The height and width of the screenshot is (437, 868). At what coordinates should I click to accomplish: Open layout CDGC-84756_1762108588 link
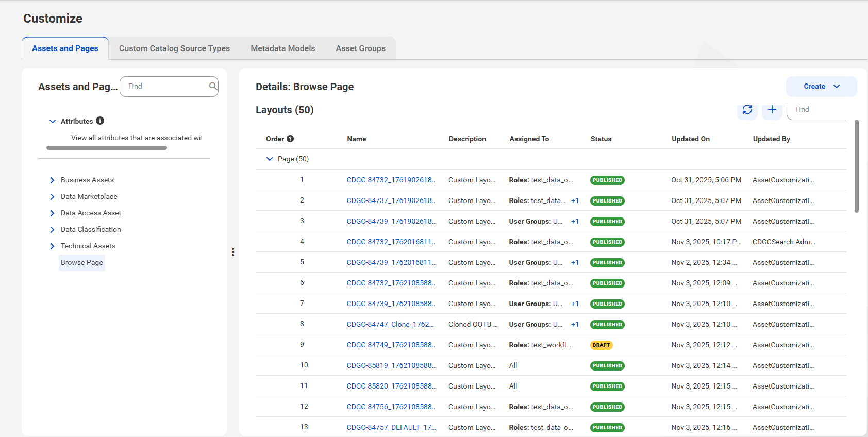click(391, 407)
